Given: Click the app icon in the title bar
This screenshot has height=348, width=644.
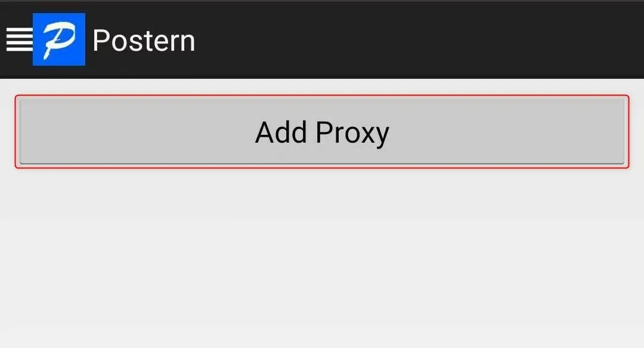Looking at the screenshot, I should 59,39.
